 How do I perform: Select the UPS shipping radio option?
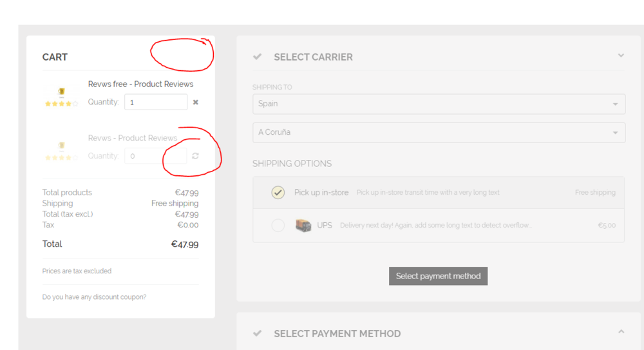(278, 226)
